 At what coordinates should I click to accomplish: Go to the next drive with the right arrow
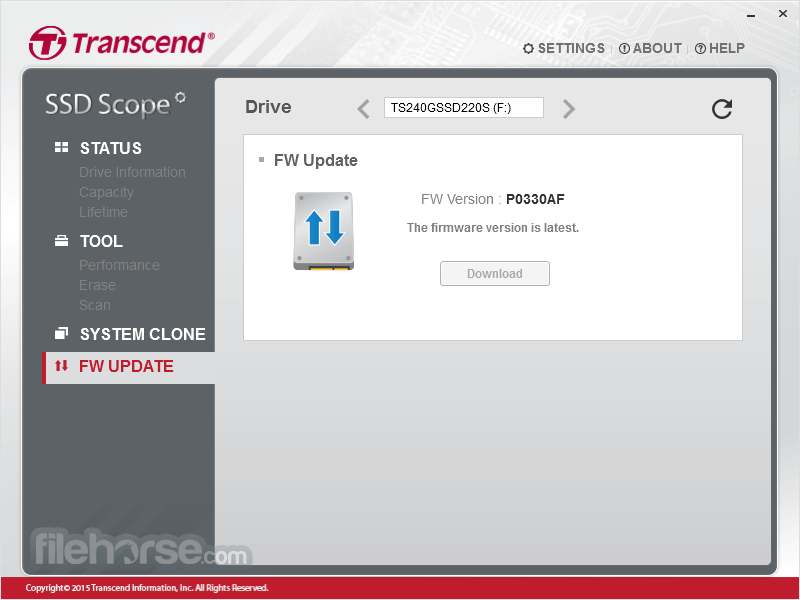tap(568, 109)
